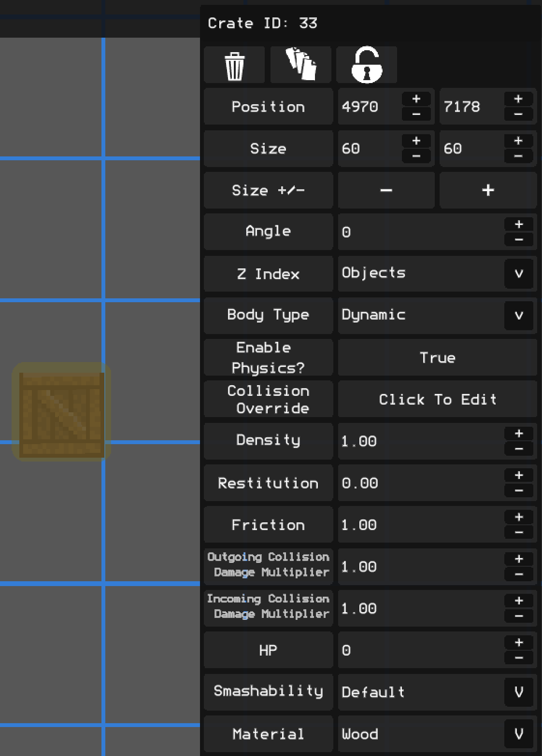Increase Friction with plus stepper

pyautogui.click(x=519, y=517)
